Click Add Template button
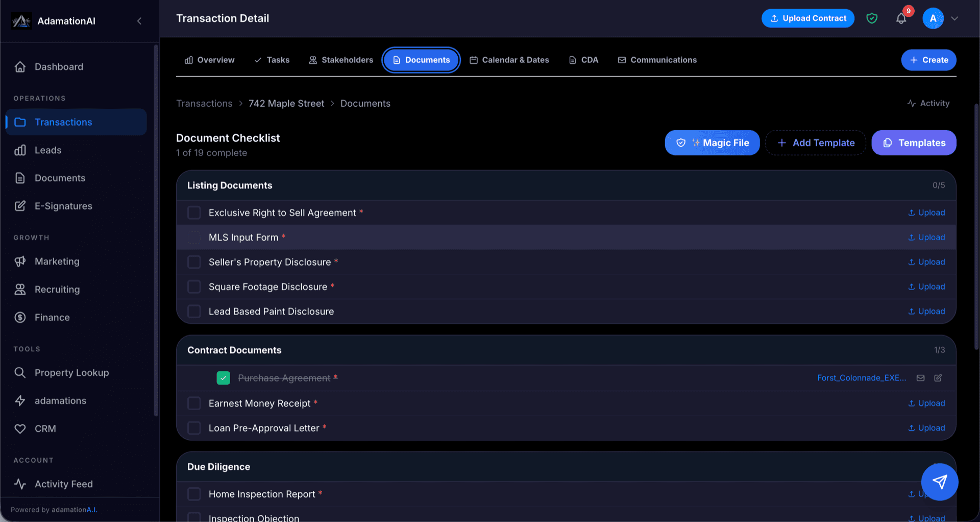 (x=816, y=143)
